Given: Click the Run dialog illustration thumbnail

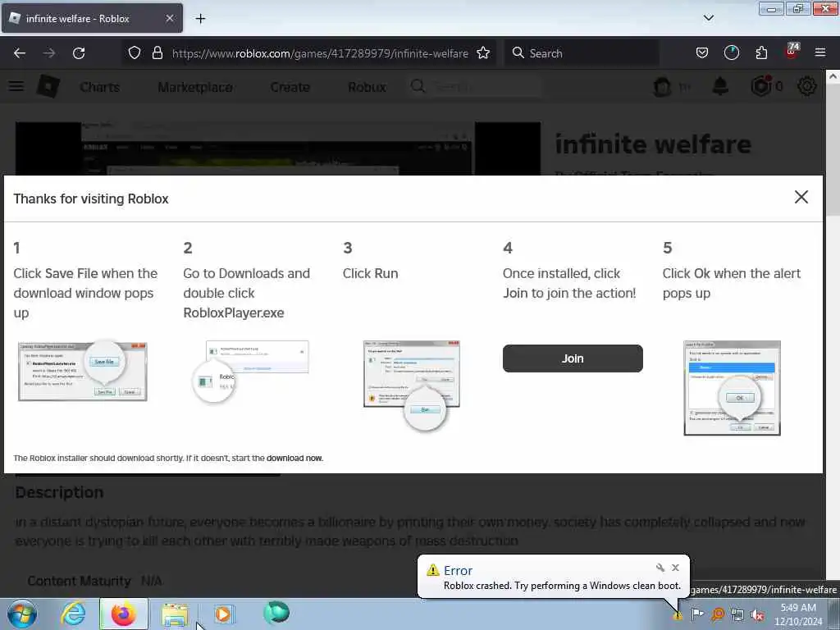Looking at the screenshot, I should pyautogui.click(x=412, y=385).
